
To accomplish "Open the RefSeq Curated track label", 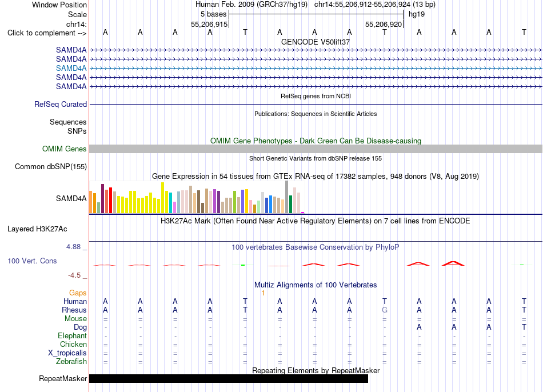I will [60, 104].
